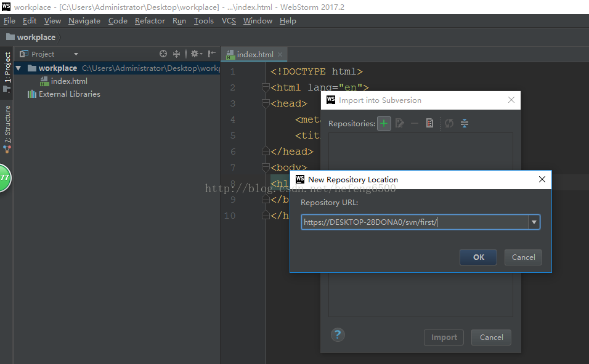This screenshot has height=364, width=589.
Task: Fold the html tag on line 2
Action: click(x=266, y=87)
